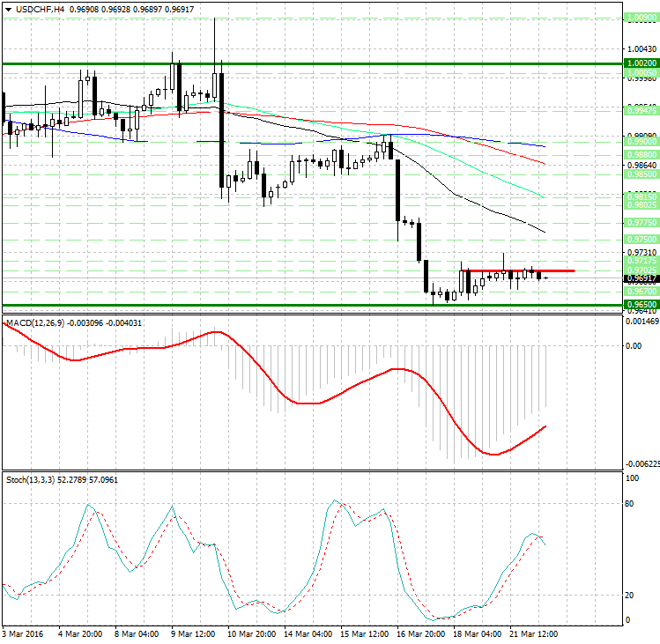Click the 0.98500 price level label

tap(641, 174)
